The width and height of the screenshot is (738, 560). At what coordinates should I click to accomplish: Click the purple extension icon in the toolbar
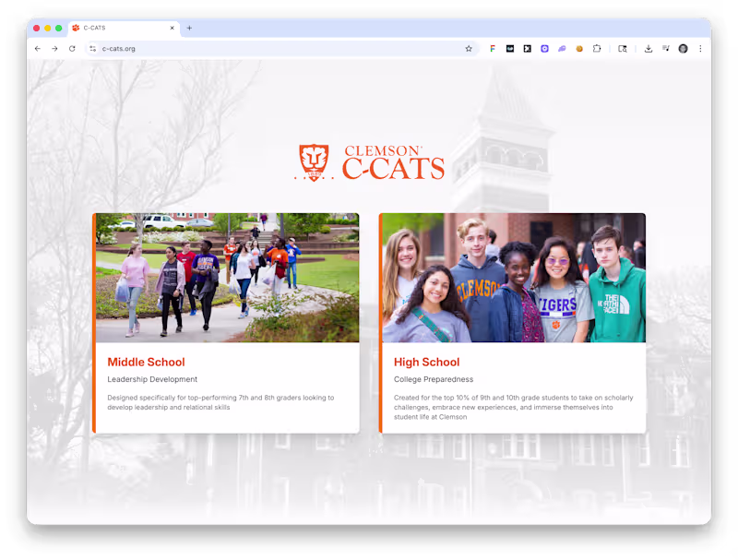[544, 49]
